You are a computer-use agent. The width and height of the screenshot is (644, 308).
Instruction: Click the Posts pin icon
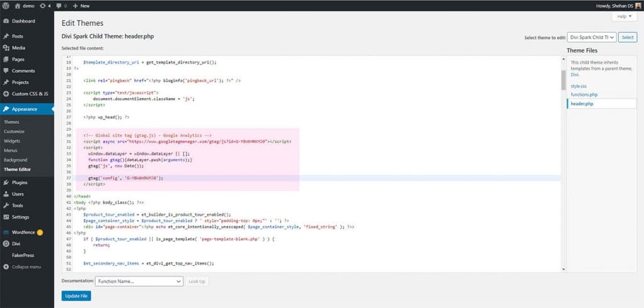pyautogui.click(x=6, y=36)
